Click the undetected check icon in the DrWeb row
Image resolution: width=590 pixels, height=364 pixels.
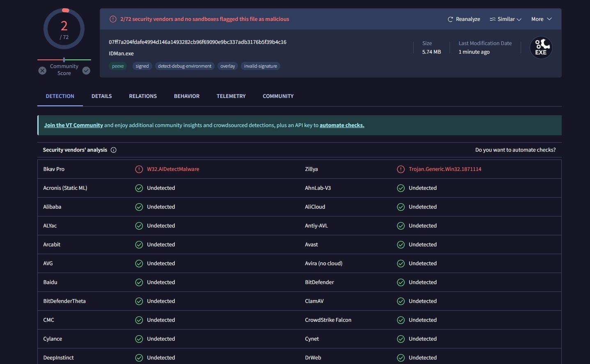401,358
